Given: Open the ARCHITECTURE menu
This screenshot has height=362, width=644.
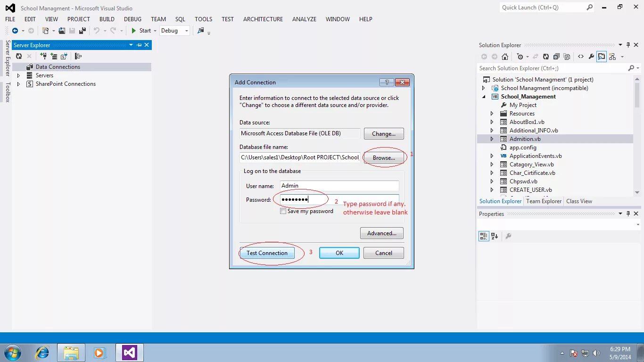Looking at the screenshot, I should 263,19.
